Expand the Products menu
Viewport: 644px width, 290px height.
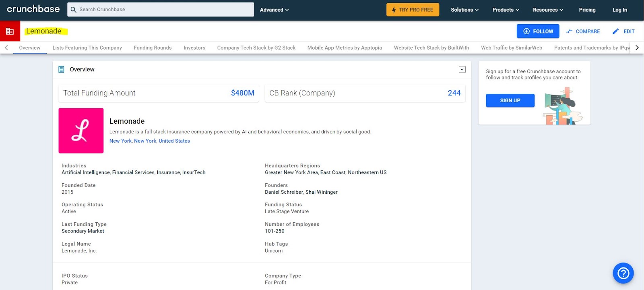pos(506,10)
